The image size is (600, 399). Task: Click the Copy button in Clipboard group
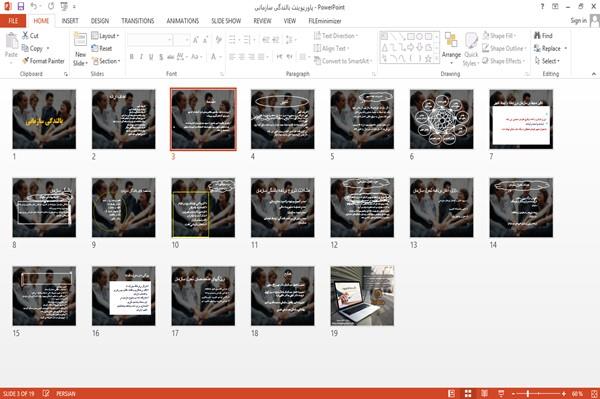click(32, 48)
